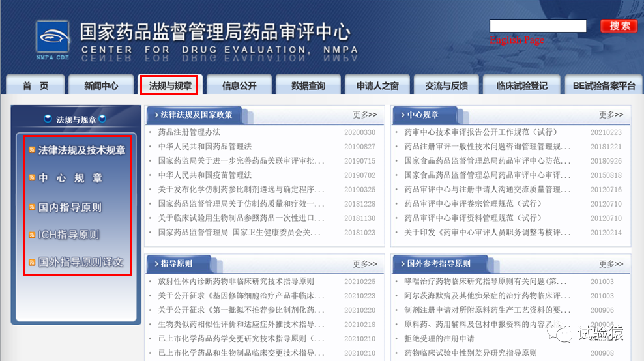
Task: Open 生物类似药相似性评价和适应症外推技术指导 article
Action: tap(241, 325)
